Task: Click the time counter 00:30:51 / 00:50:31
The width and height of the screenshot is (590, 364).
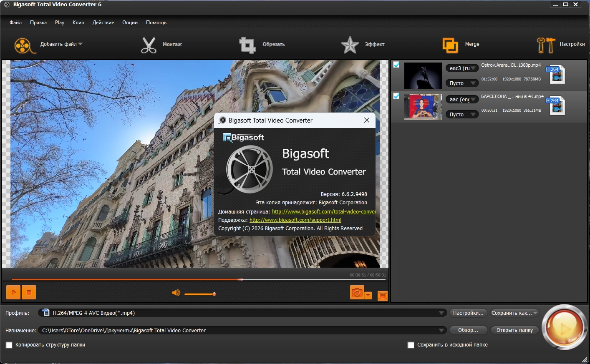Action: [368, 275]
